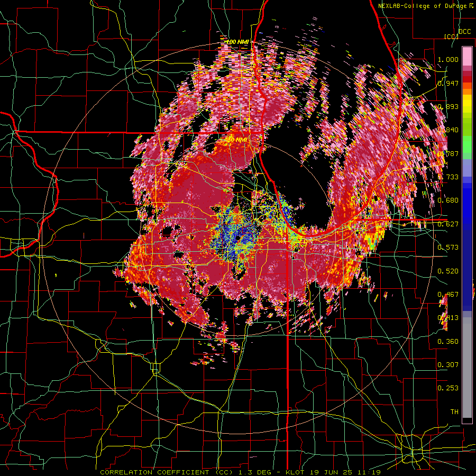Click the DCC label above the color bar
The height and width of the screenshot is (476, 476).
click(x=465, y=32)
